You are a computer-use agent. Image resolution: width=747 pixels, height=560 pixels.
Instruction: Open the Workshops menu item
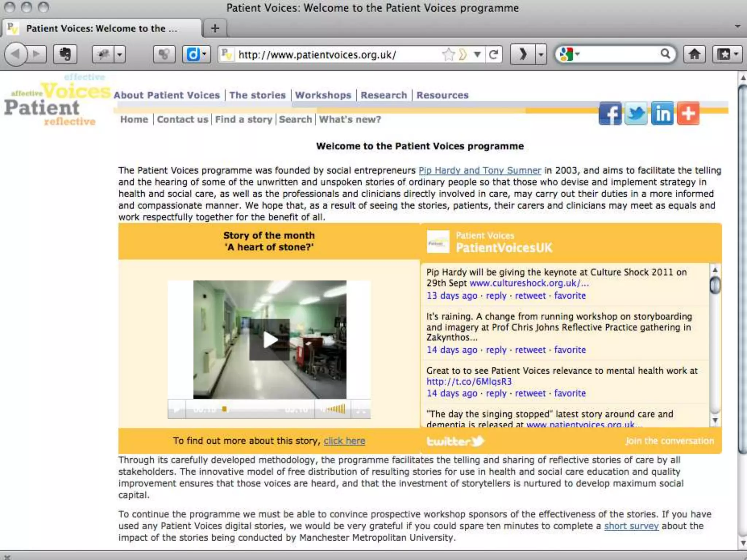[323, 95]
